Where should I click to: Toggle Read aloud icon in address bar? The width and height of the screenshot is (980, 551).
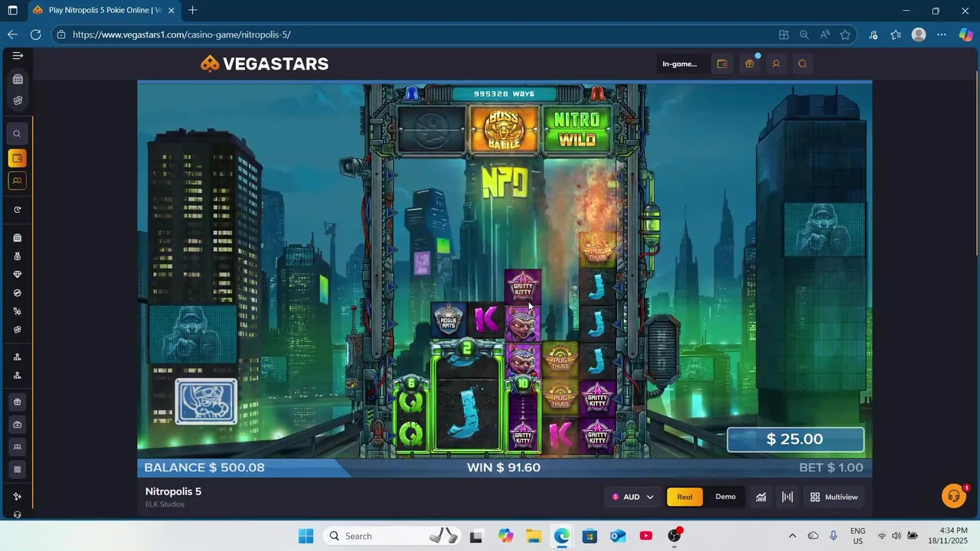pyautogui.click(x=825, y=34)
